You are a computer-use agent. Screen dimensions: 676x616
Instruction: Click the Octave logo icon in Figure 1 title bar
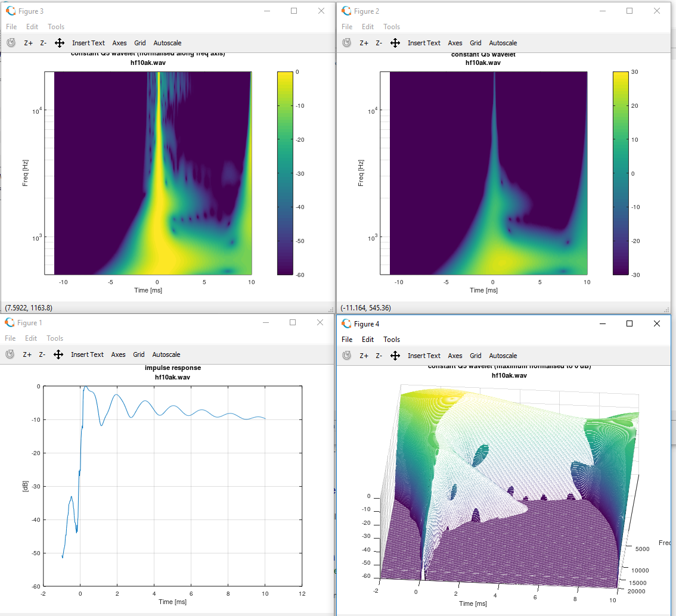pyautogui.click(x=10, y=322)
